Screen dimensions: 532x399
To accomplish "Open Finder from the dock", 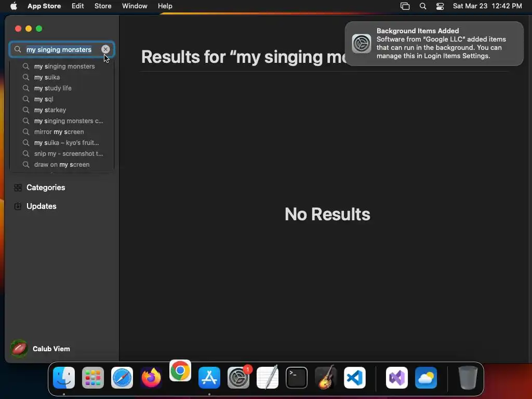I will [64, 378].
